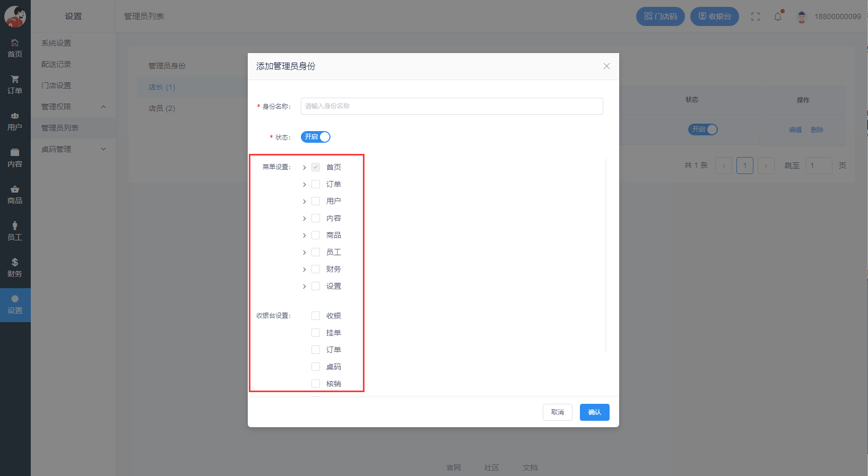This screenshot has height=476, width=868.
Task: Open the 首页 home sidebar icon
Action: 15,48
